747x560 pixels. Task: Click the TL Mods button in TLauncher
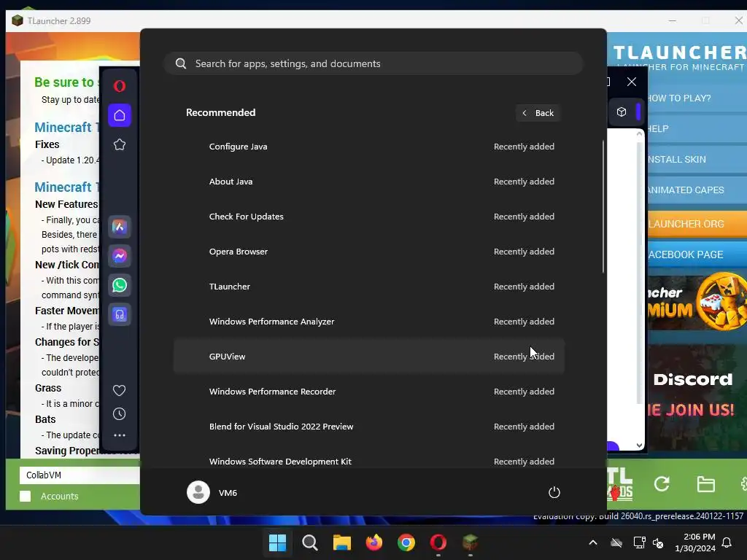pos(620,485)
